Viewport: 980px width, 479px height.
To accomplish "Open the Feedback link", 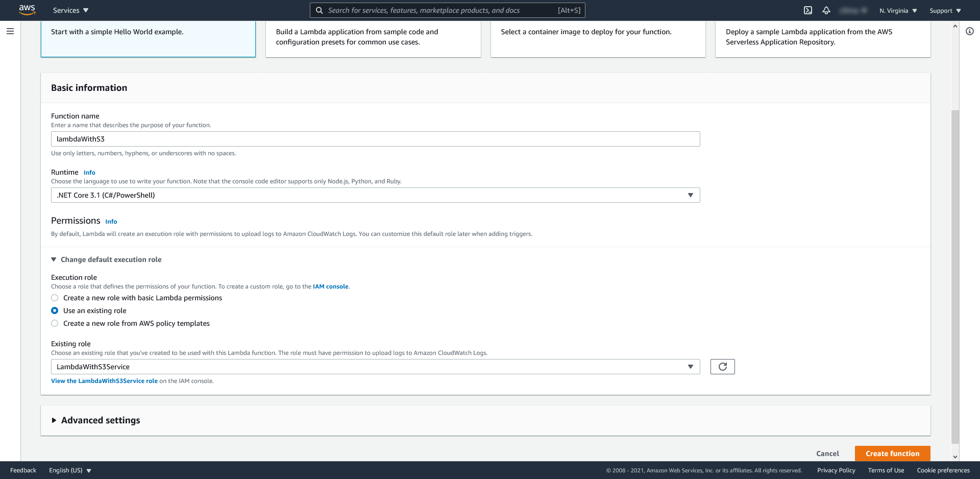I will [x=23, y=470].
